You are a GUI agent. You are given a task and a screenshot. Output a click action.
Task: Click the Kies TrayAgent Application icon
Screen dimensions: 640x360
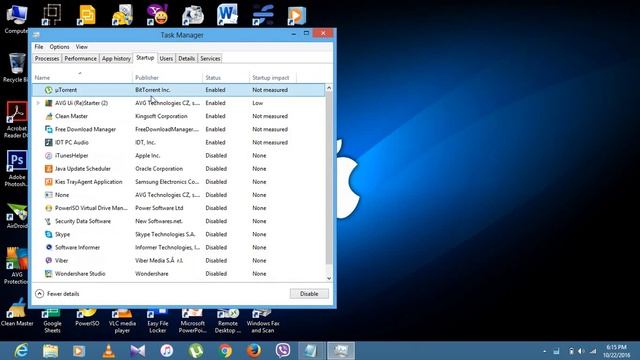(x=49, y=182)
